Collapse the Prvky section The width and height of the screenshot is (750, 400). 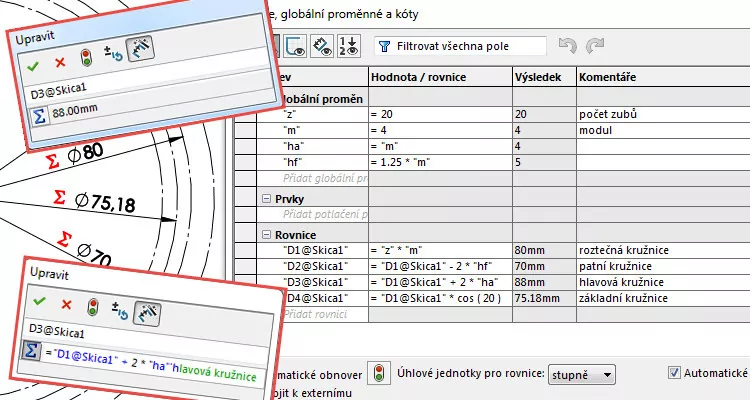[267, 199]
